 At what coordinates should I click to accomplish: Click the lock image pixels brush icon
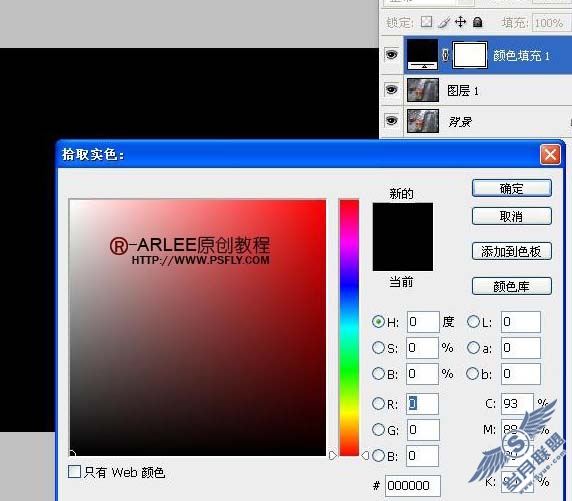444,23
